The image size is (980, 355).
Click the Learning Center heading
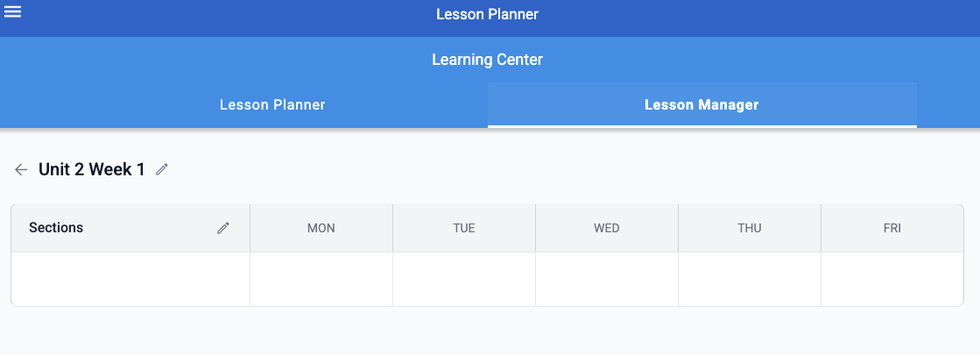tap(488, 60)
